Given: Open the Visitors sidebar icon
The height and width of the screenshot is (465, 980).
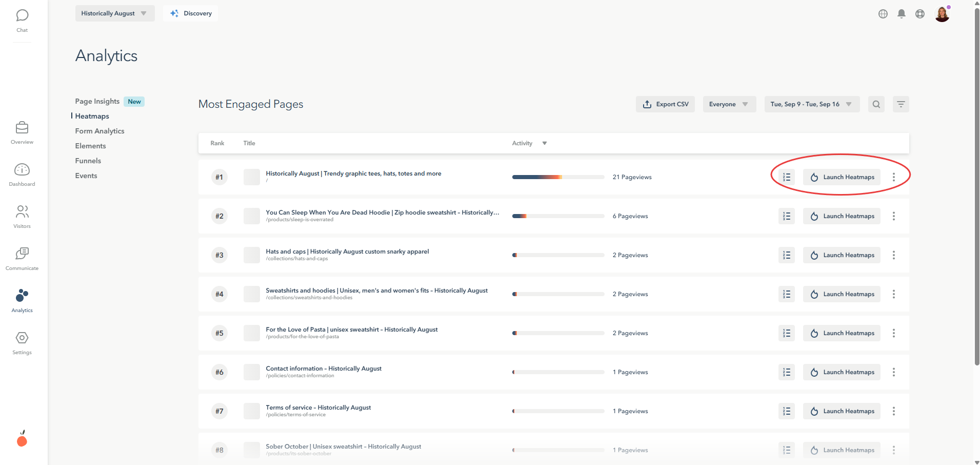Looking at the screenshot, I should click(x=22, y=217).
